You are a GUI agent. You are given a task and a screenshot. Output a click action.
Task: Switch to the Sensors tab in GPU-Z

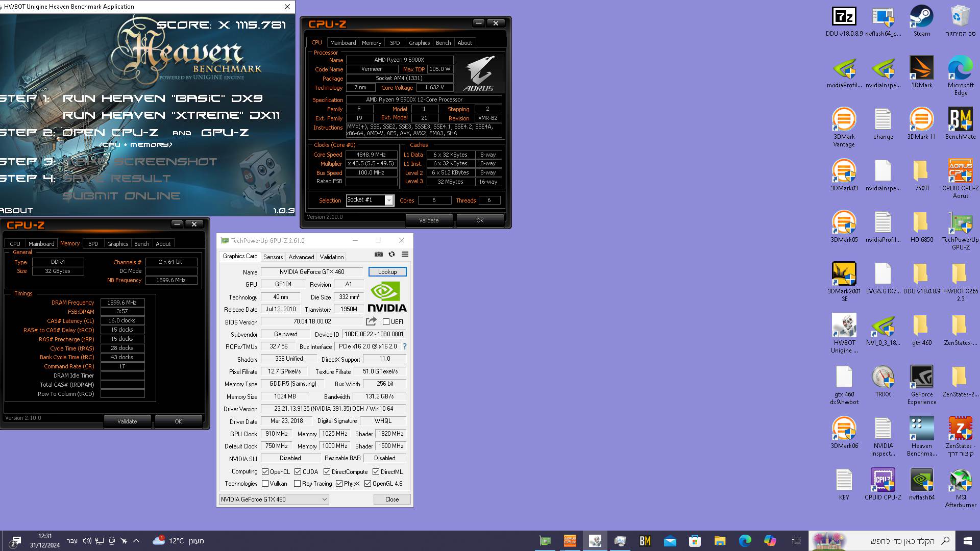click(x=273, y=257)
